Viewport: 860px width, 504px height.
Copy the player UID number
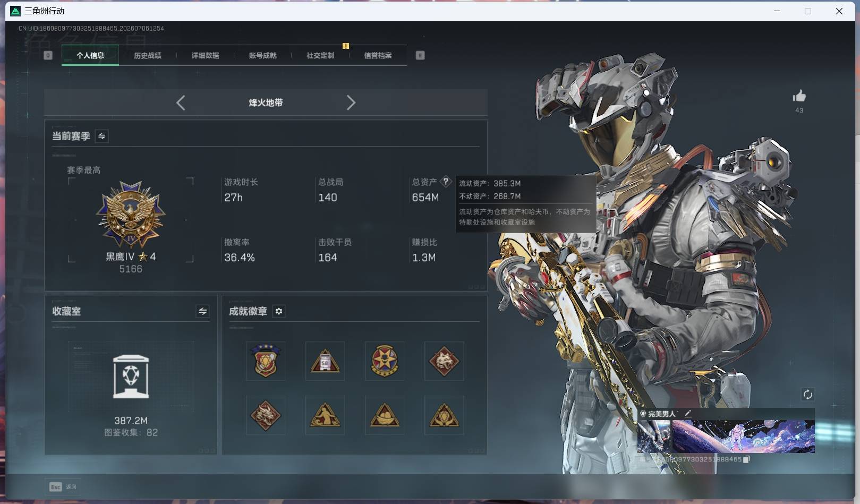746,459
